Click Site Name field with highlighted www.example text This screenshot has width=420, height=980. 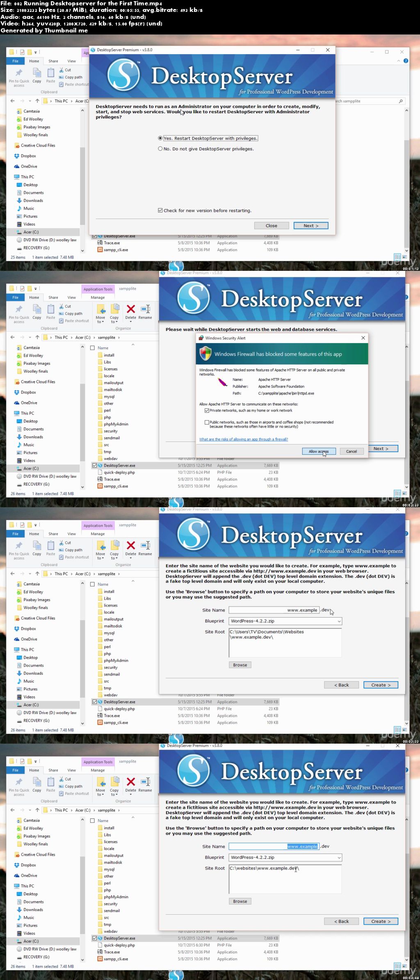(x=274, y=846)
